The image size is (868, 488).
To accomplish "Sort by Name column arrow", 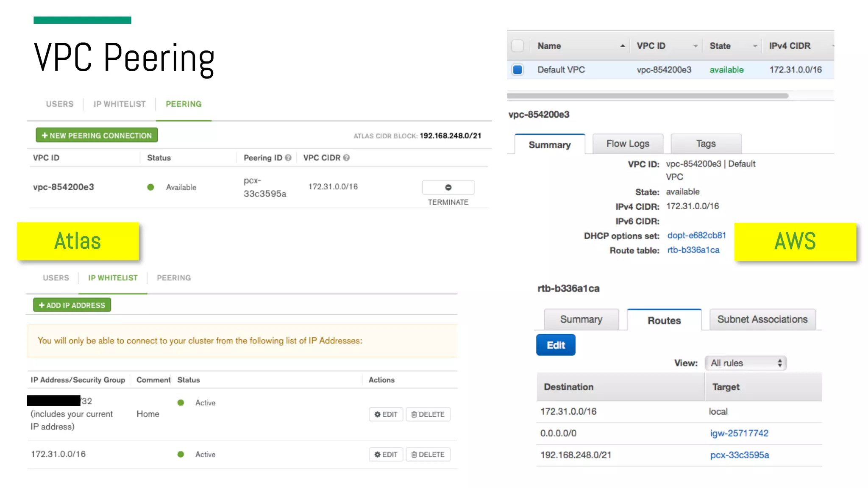I will pyautogui.click(x=622, y=46).
